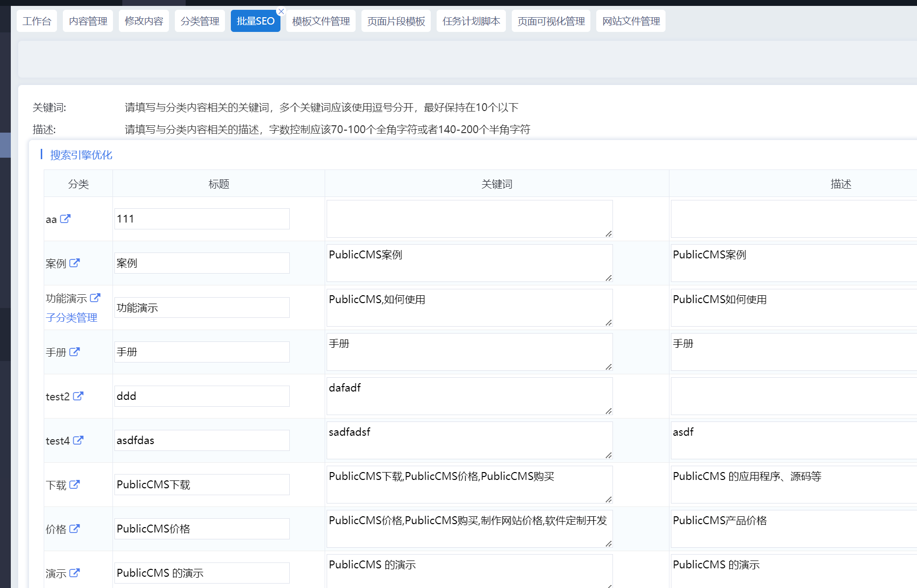
Task: Open the 手册 category external link icon
Action: 74,352
